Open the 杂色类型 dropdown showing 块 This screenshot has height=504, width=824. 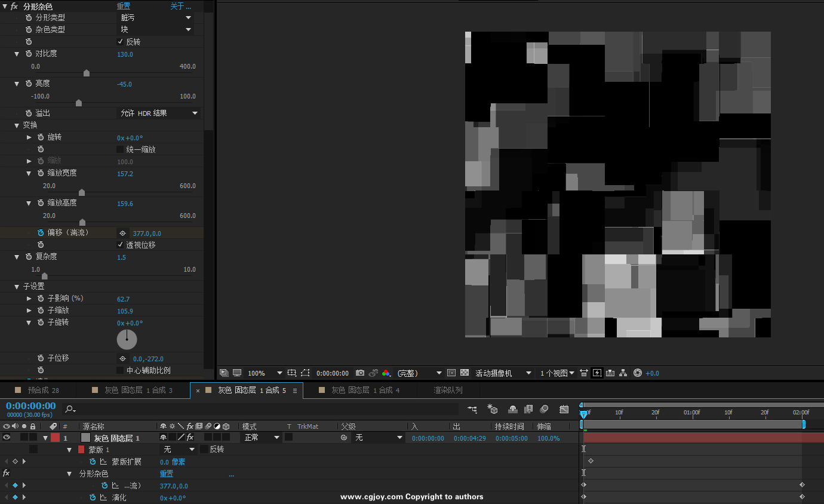(155, 29)
